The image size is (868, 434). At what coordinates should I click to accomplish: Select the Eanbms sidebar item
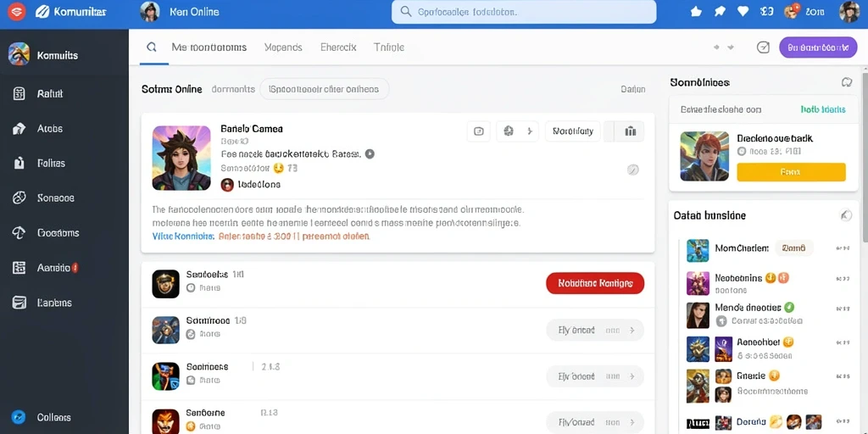pos(64,303)
